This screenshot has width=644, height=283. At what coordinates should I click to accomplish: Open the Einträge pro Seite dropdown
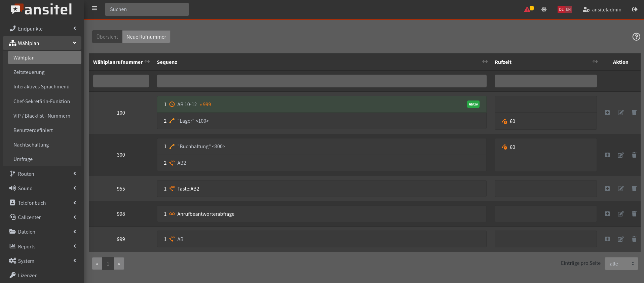click(621, 264)
